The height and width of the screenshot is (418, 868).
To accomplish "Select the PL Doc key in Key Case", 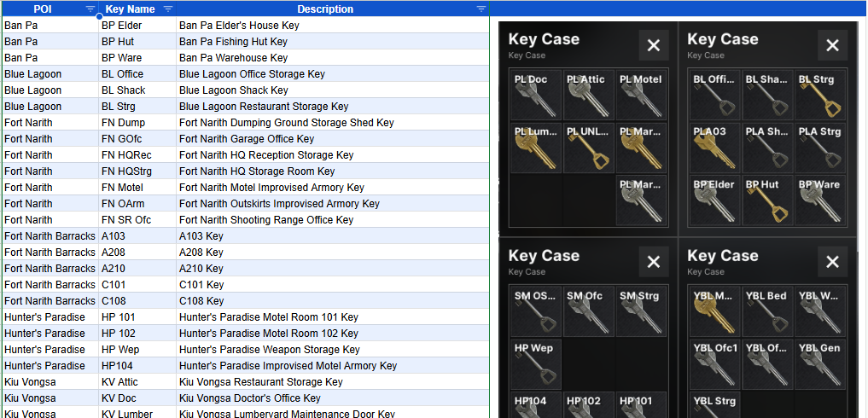I will (535, 96).
